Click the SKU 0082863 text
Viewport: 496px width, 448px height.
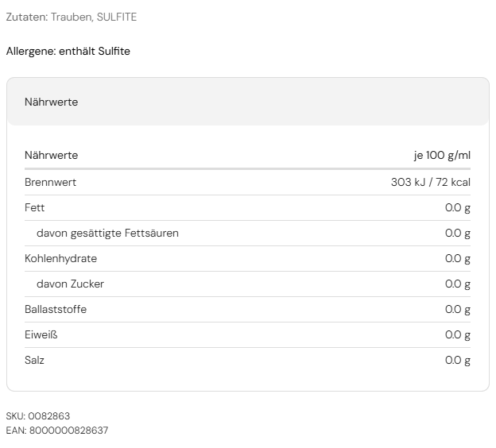pos(38,415)
